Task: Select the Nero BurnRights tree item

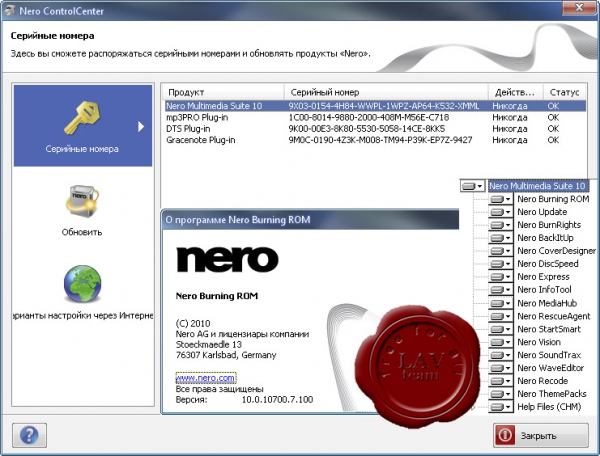Action: point(549,225)
